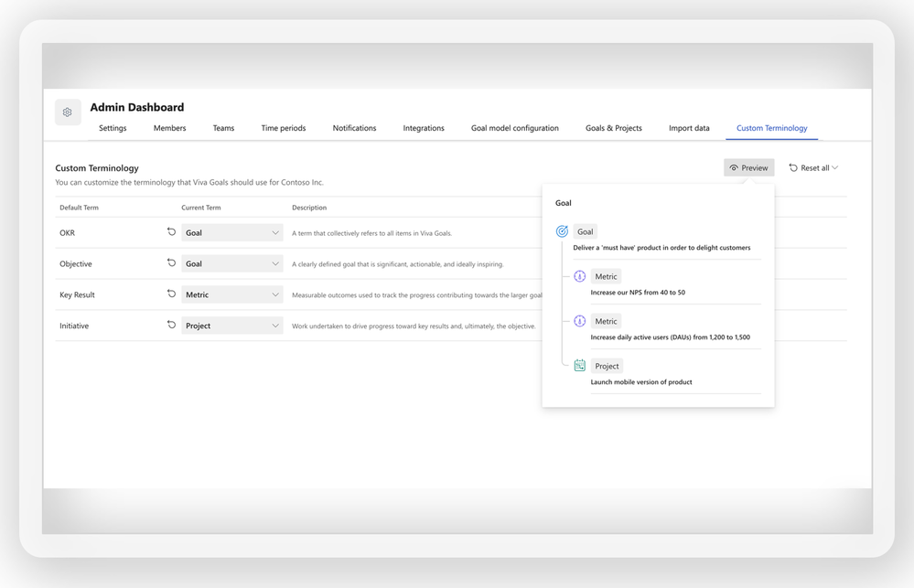Image resolution: width=914 pixels, height=588 pixels.
Task: Click 'Deliver a must have product' text
Action: tap(661, 248)
